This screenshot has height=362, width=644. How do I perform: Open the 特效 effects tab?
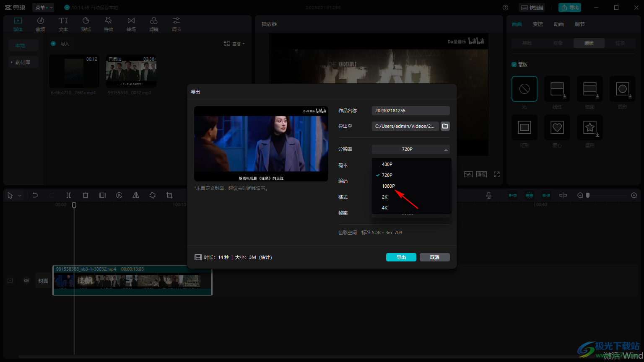tap(109, 24)
